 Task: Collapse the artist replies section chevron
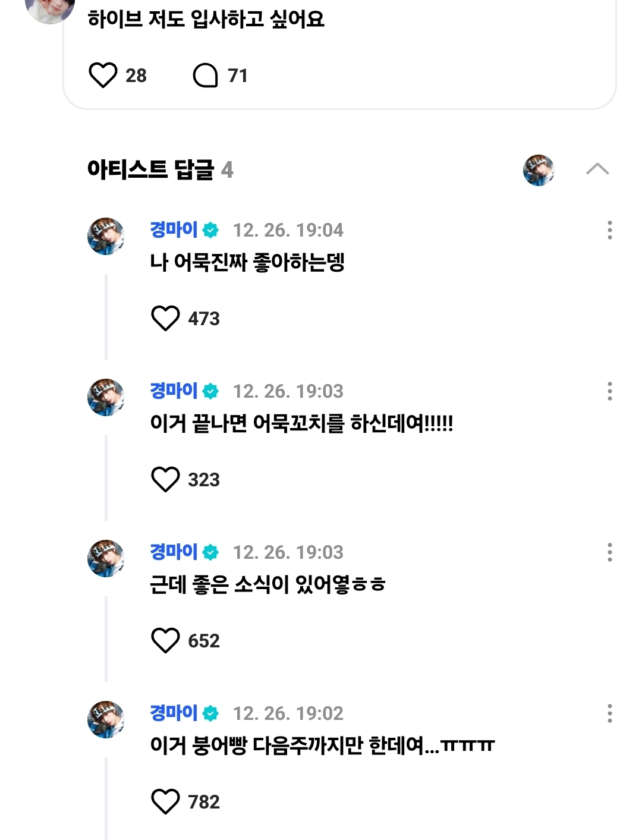click(597, 169)
